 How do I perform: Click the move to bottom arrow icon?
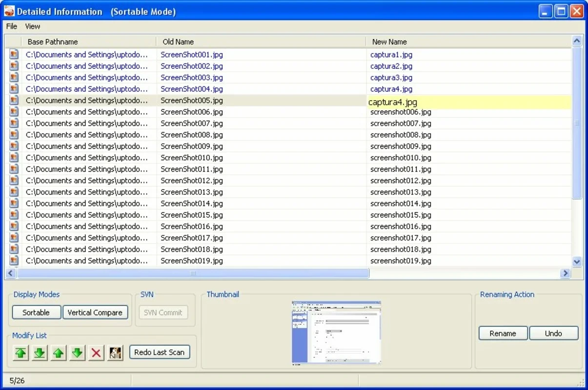[x=40, y=353]
